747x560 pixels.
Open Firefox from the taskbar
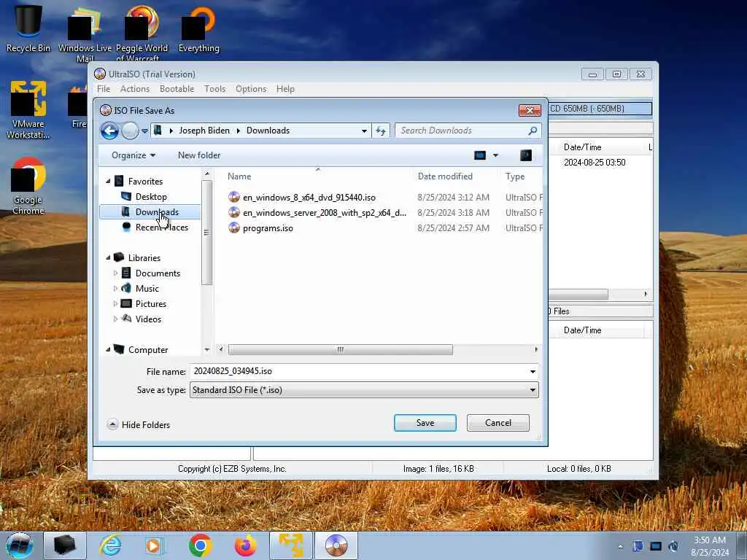tap(245, 545)
